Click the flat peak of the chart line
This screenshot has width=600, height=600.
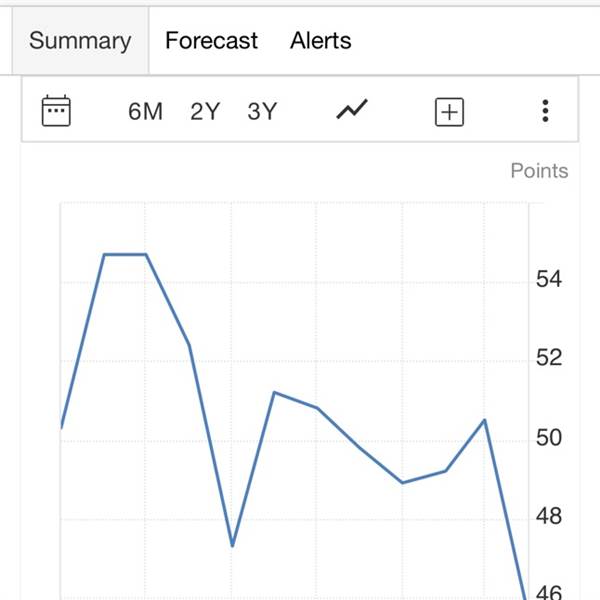coord(125,254)
